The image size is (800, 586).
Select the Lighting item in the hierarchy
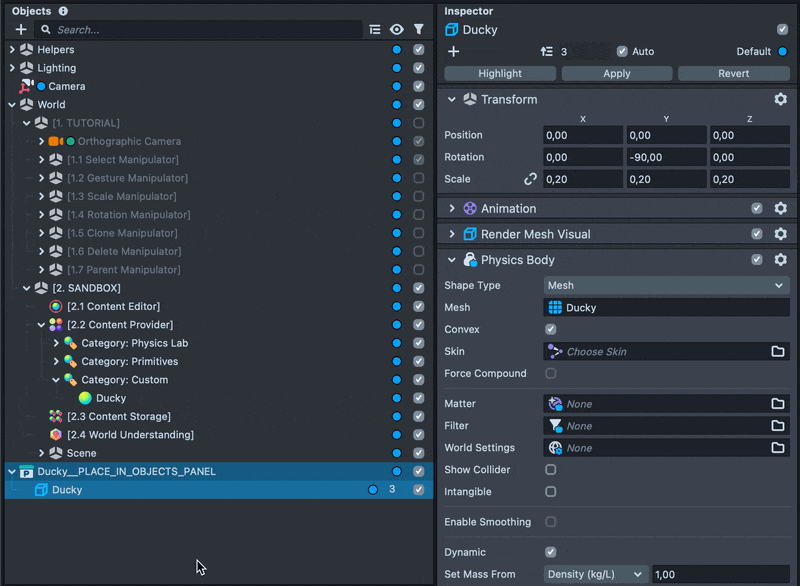pyautogui.click(x=56, y=68)
